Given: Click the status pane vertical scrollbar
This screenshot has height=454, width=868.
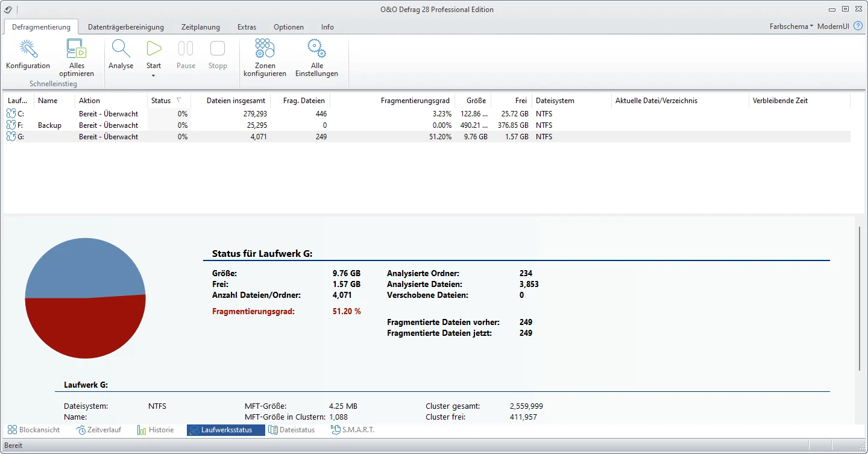Looking at the screenshot, I should tap(860, 298).
